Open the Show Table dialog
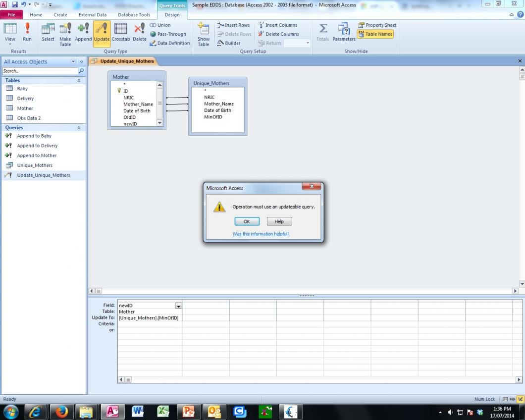Screen dimensions: 525x420 [x=203, y=34]
